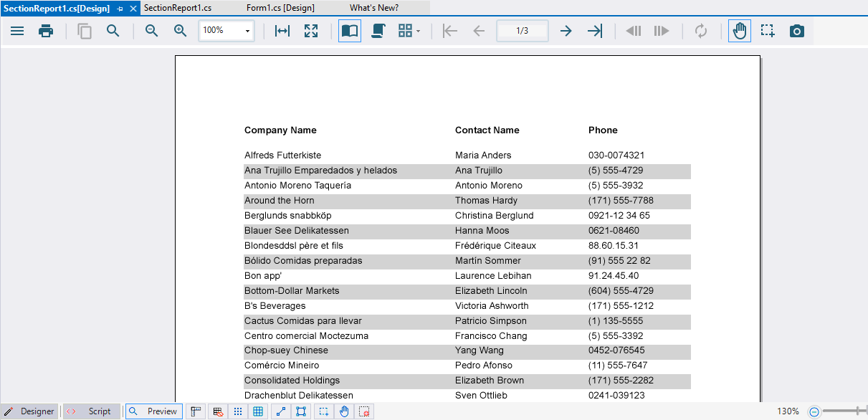Click the magnifier Find icon in toolbar
This screenshot has height=420, width=868.
(x=113, y=31)
